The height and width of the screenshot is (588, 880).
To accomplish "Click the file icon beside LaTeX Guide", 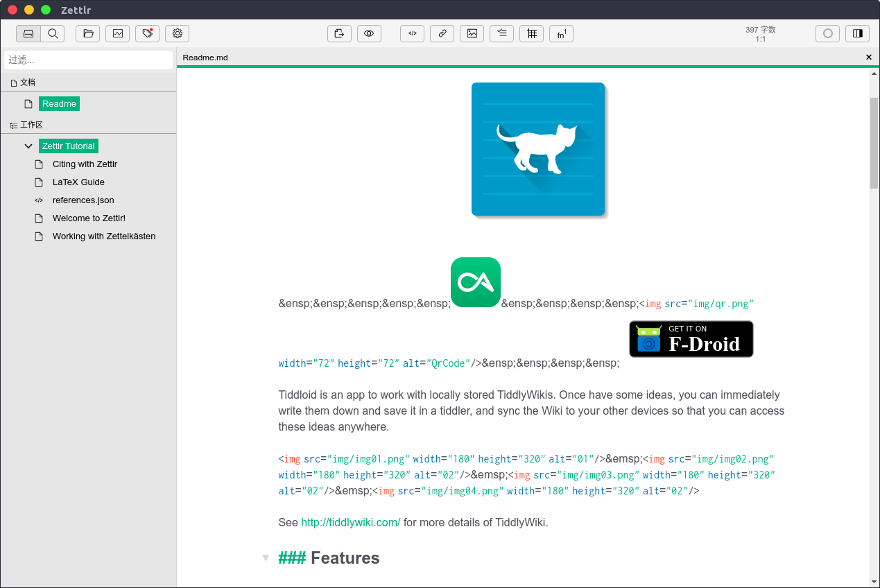I will click(x=39, y=182).
